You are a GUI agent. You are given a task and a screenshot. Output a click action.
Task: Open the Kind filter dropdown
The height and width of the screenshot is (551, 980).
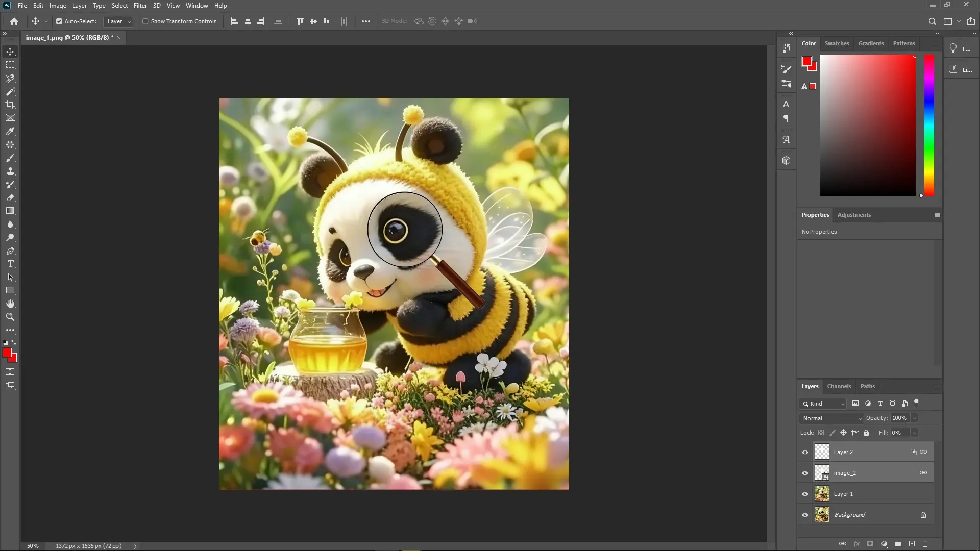pyautogui.click(x=823, y=404)
